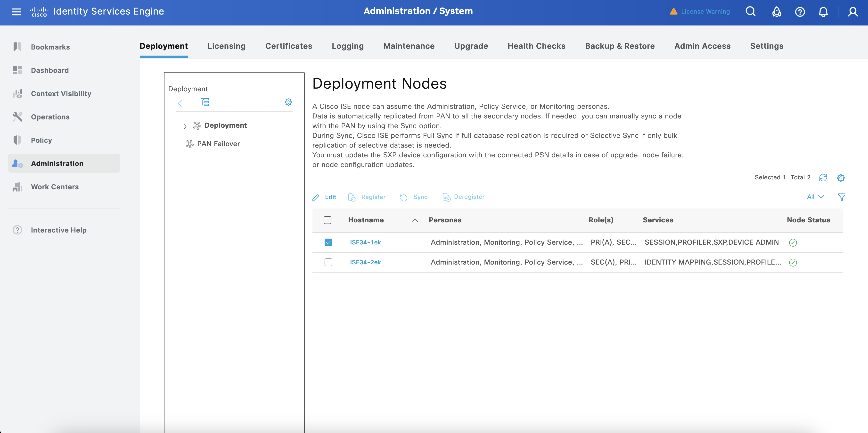This screenshot has height=433, width=868.
Task: Open the global search icon
Action: pyautogui.click(x=750, y=11)
